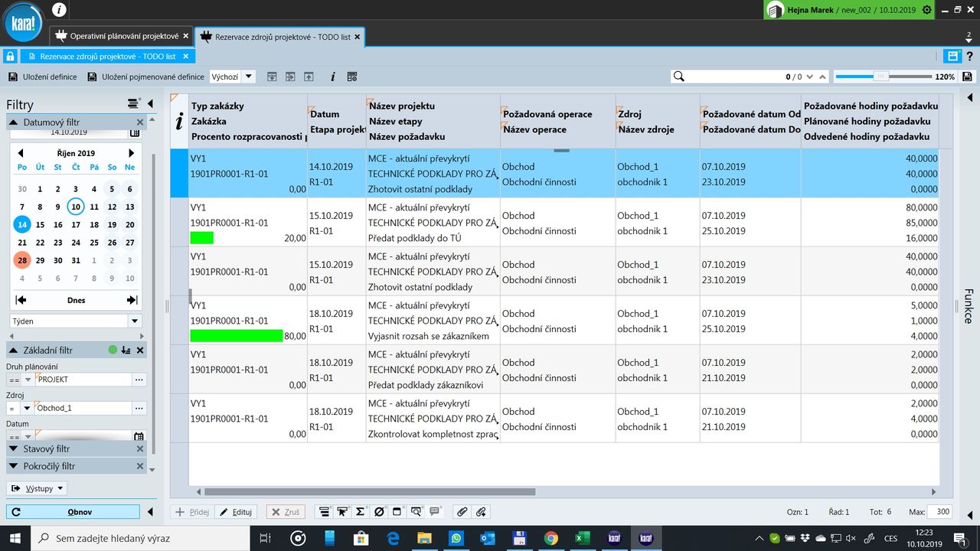This screenshot has width=980, height=551.
Task: Toggle the green status dot in Základní filtr
Action: 113,350
